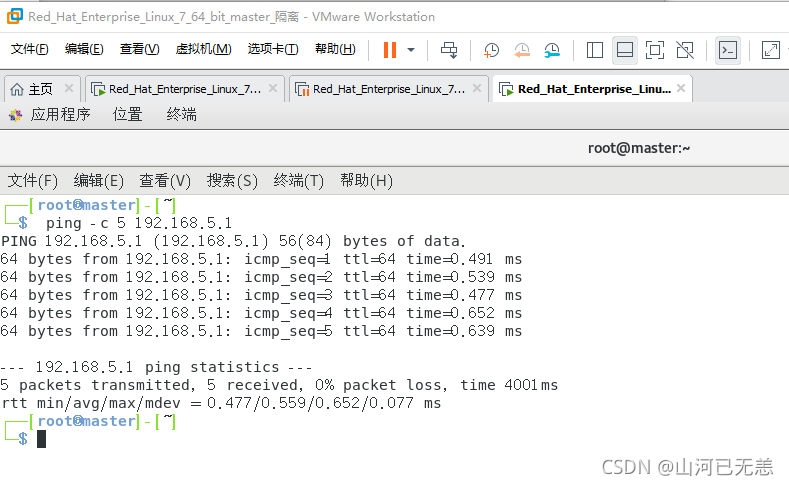Screen dimensions: 789x485
Task: Click the icmp_seq=1 time=0.491 ms line
Action: coord(261,259)
